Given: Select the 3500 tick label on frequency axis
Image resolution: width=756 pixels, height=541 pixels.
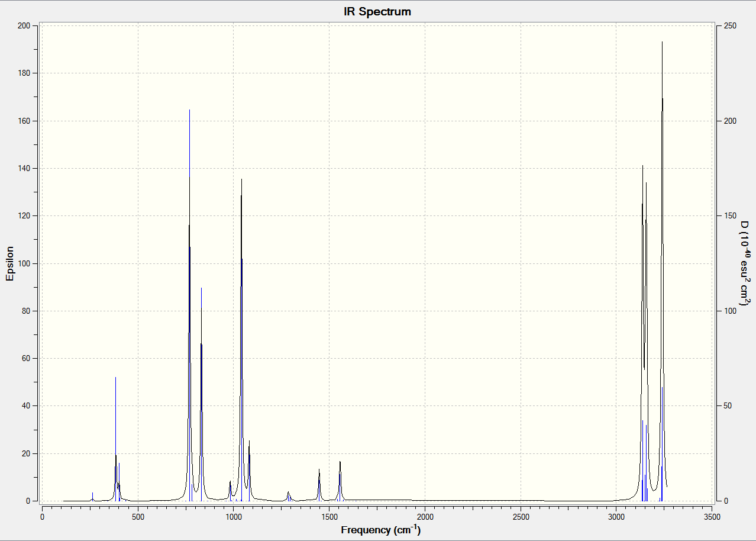Looking at the screenshot, I should [712, 517].
